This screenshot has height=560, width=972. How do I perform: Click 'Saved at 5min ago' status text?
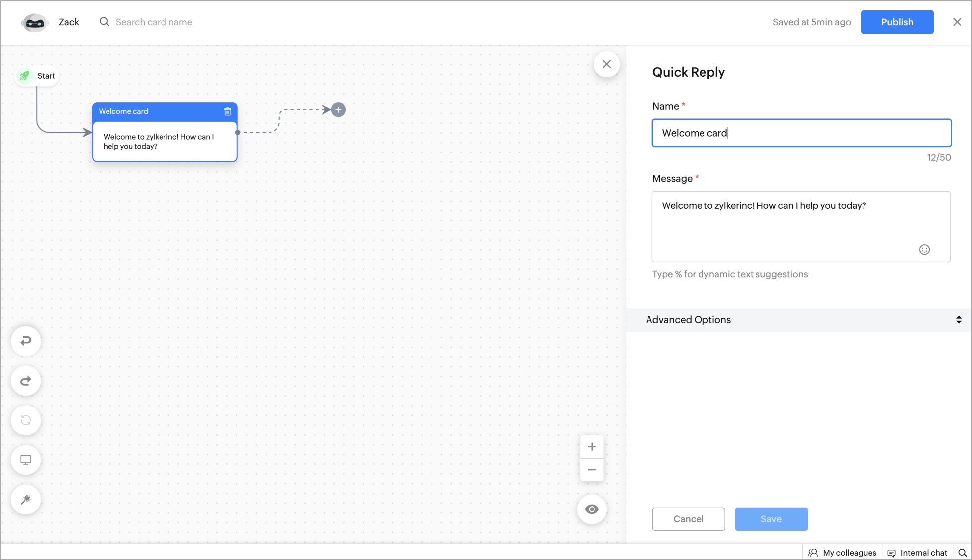812,22
